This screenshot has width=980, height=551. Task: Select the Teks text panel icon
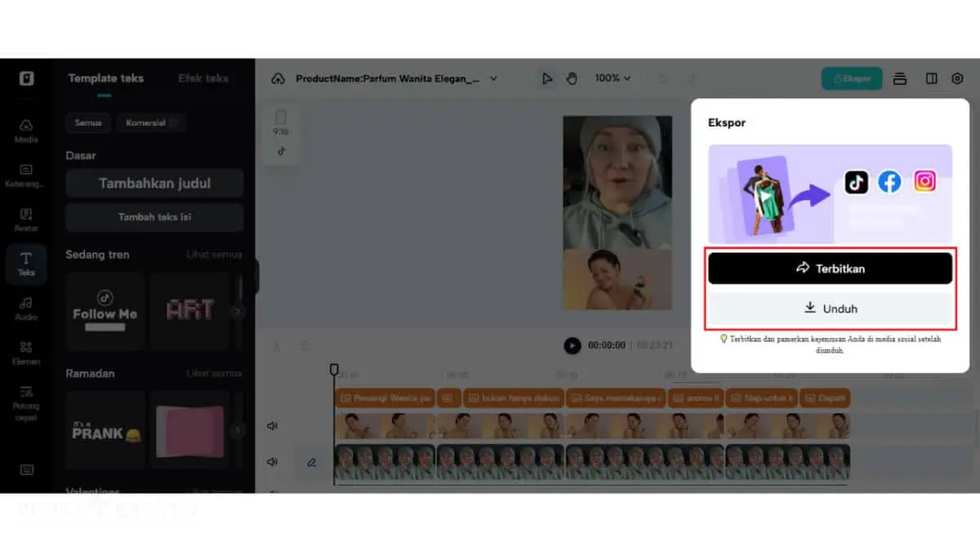pos(26,264)
